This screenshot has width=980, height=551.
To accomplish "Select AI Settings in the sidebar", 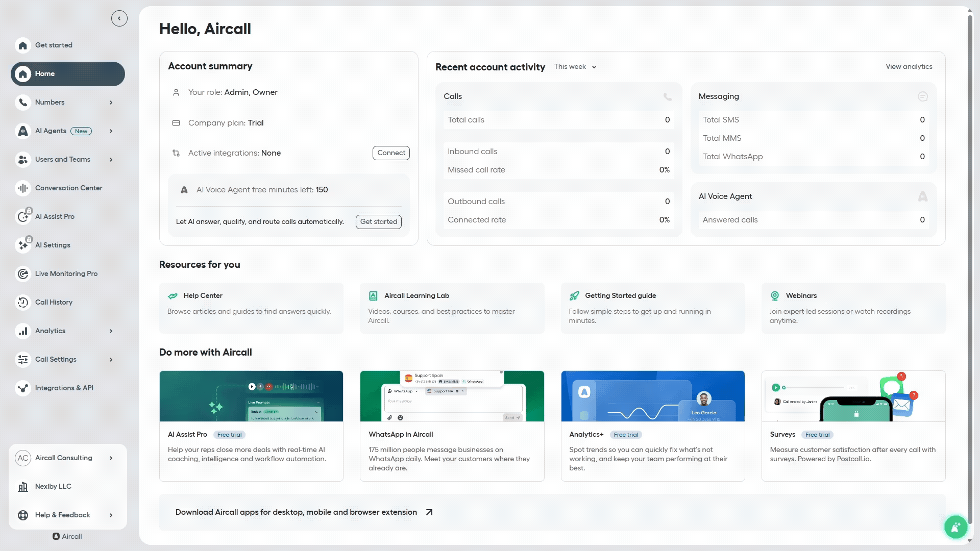I will (x=68, y=245).
